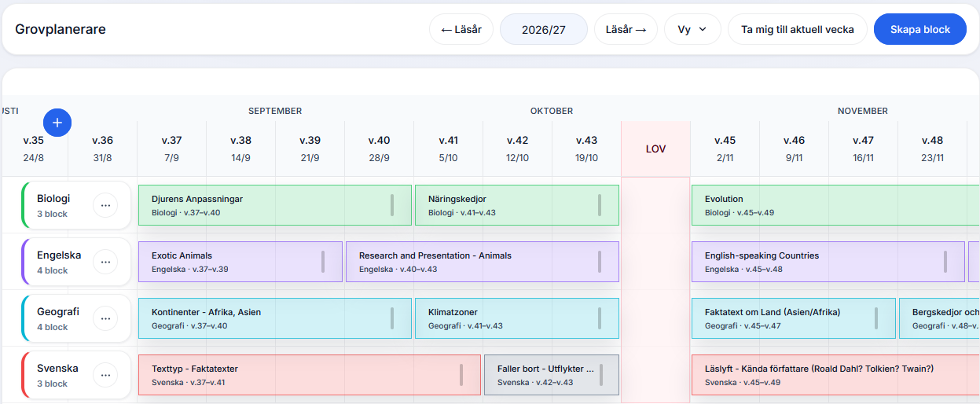This screenshot has height=404, width=980.
Task: Grab the handle on Klimatzoner block
Action: click(600, 318)
